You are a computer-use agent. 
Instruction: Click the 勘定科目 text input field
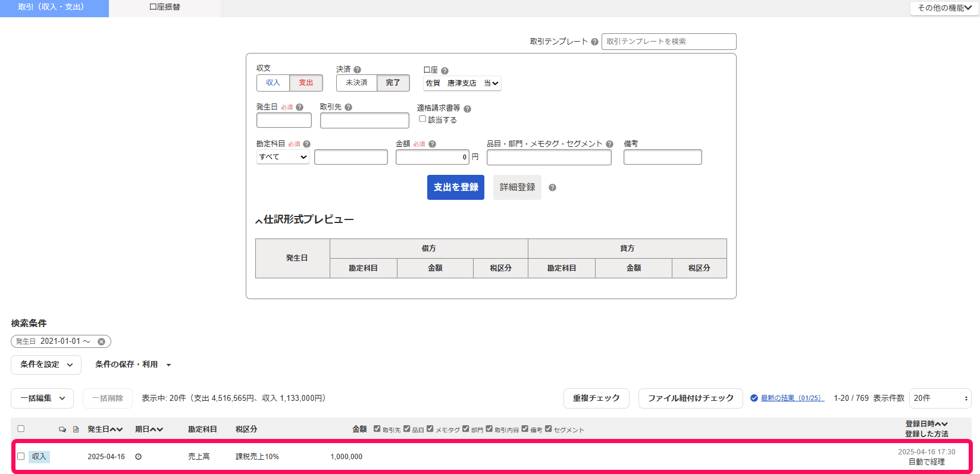click(351, 157)
